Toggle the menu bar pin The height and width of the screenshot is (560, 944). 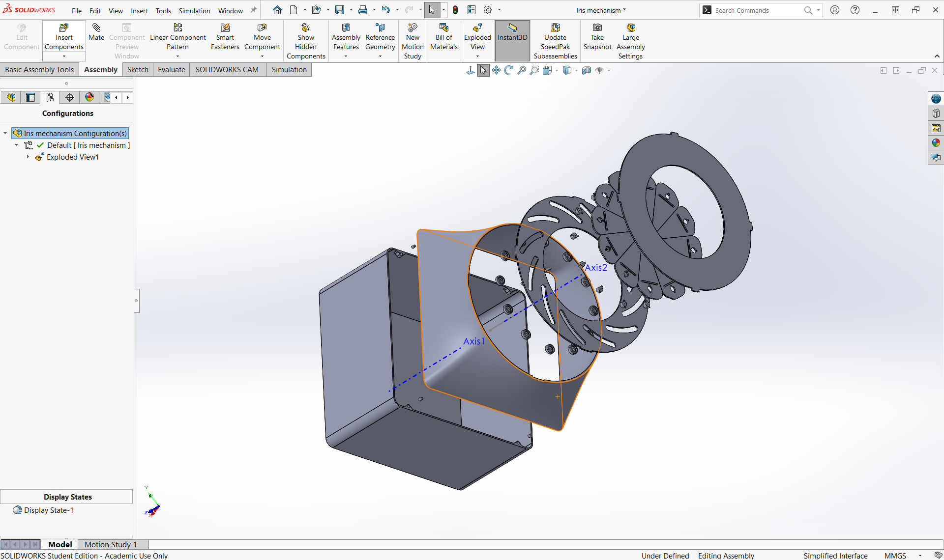(x=254, y=10)
